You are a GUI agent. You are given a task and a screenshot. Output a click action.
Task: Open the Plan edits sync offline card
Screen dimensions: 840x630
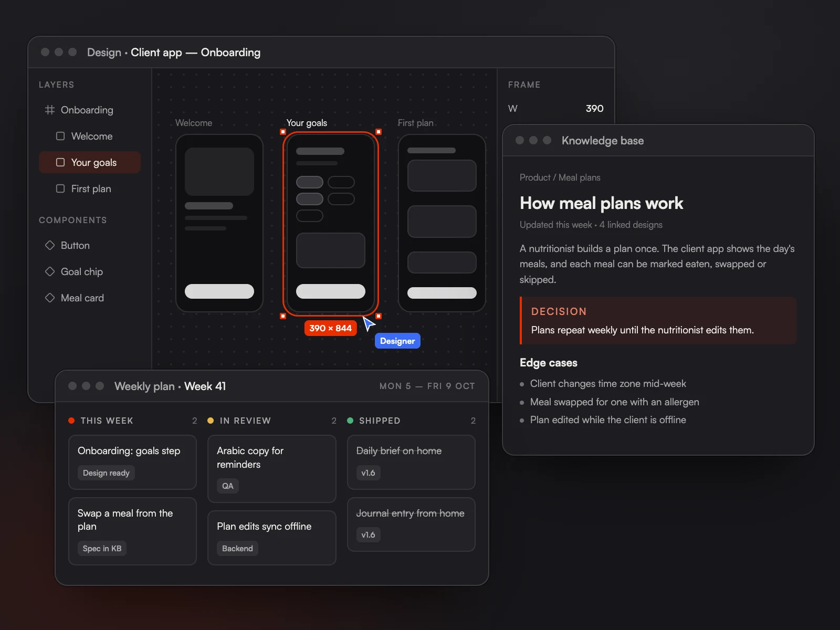tap(272, 538)
